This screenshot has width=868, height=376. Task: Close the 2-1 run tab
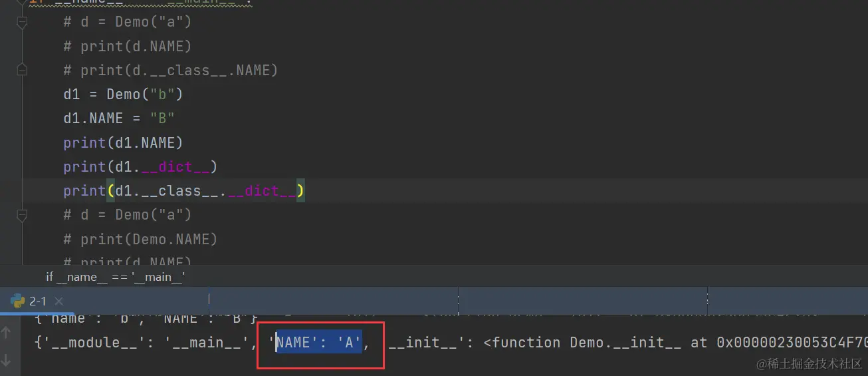58,301
